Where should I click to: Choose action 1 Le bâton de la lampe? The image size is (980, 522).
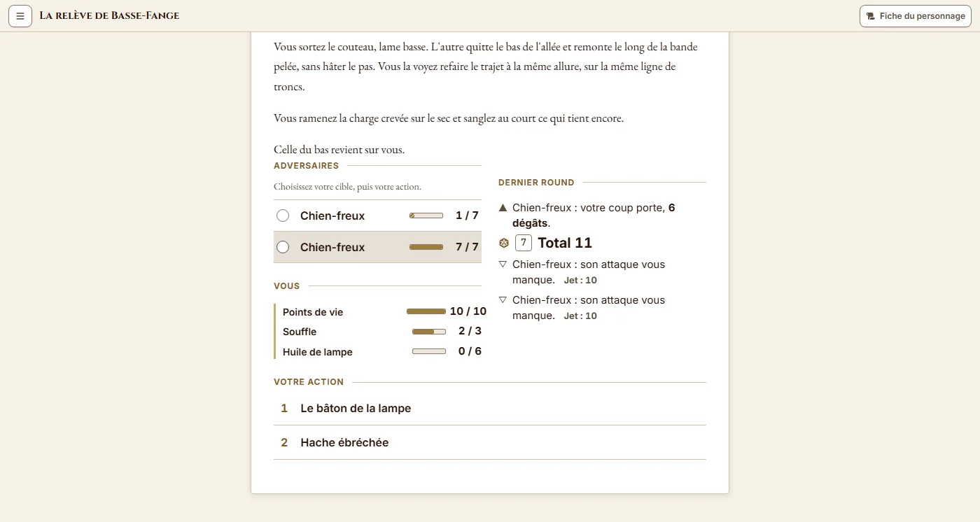[x=490, y=408]
